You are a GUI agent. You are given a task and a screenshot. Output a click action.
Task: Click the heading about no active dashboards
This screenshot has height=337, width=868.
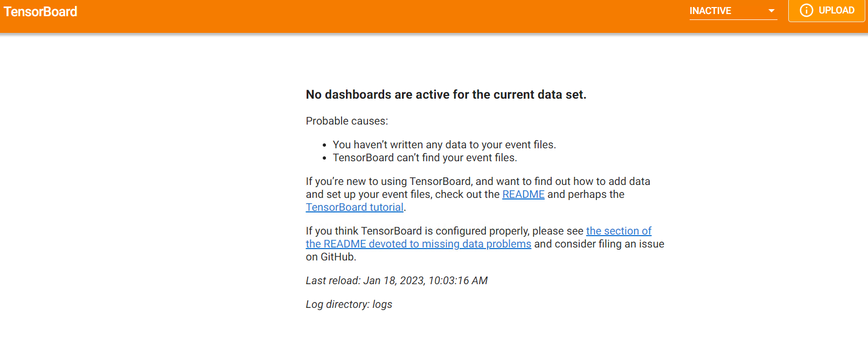pos(446,94)
